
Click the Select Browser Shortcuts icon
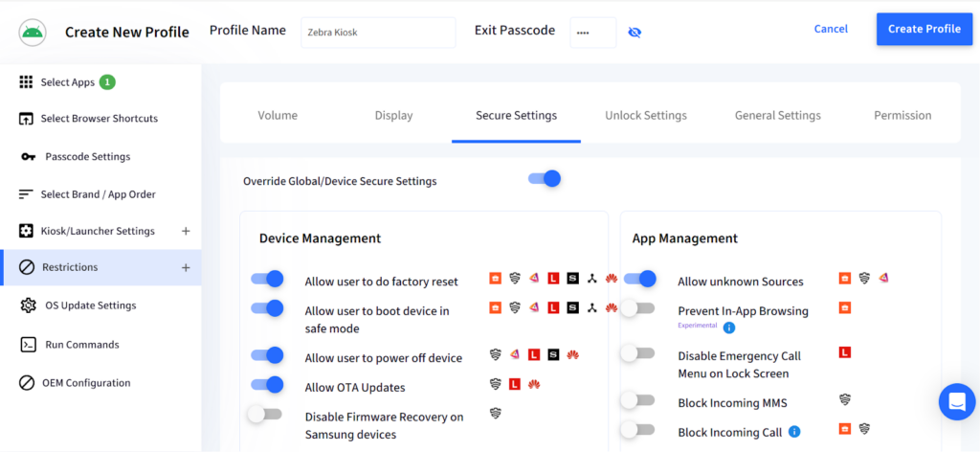coord(26,119)
